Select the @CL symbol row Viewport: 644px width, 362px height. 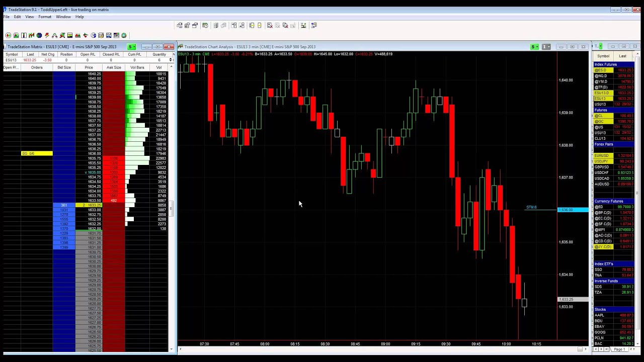[x=613, y=116]
